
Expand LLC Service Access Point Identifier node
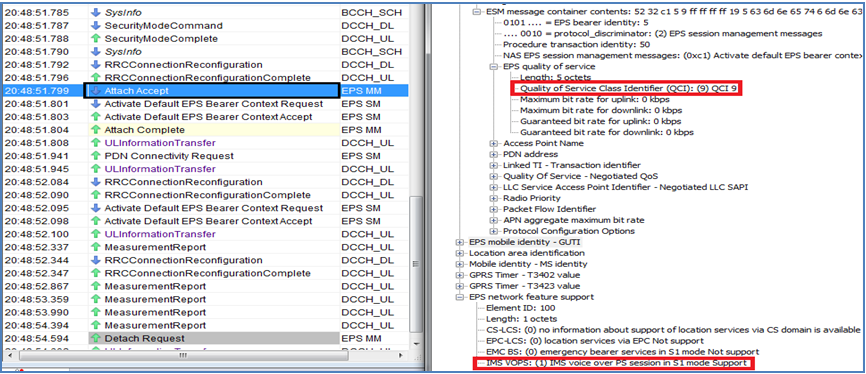pos(493,187)
